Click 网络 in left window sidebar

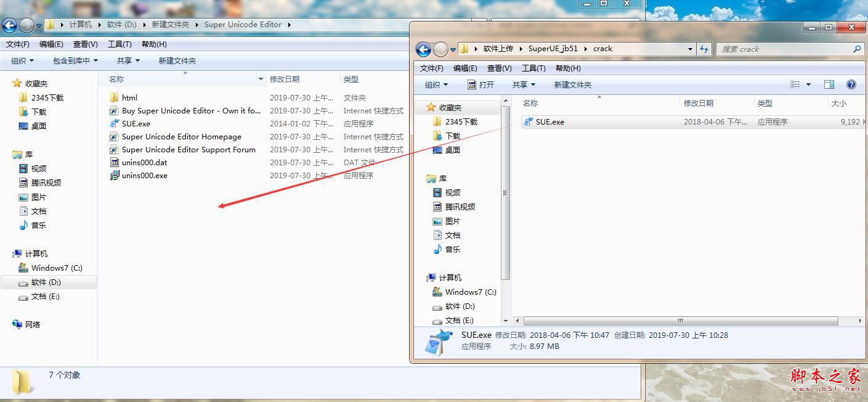pos(26,324)
